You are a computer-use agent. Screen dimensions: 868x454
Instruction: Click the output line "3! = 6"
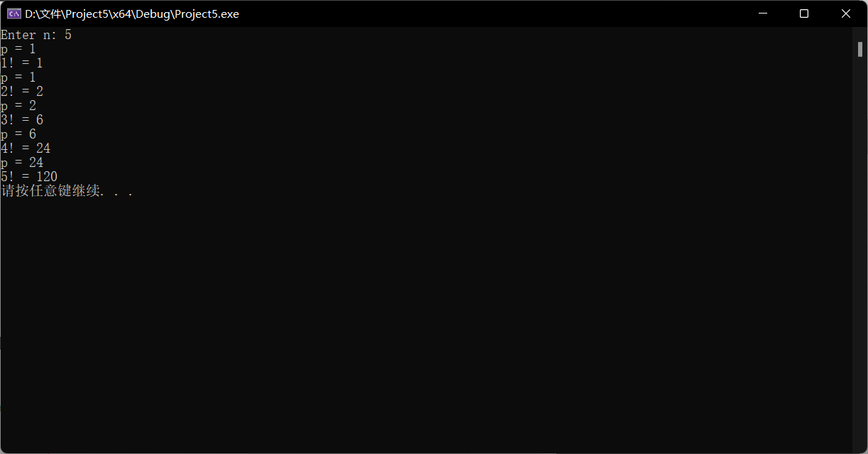tap(22, 120)
